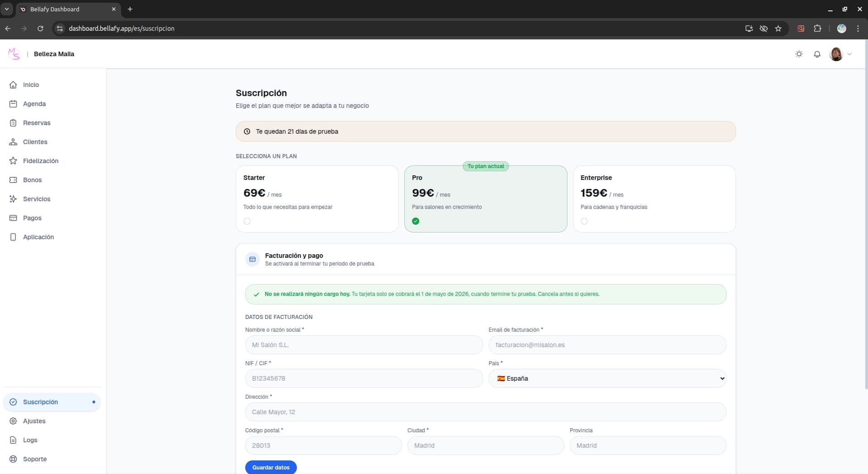
Task: Open the browser tab search chevron
Action: coord(6,9)
